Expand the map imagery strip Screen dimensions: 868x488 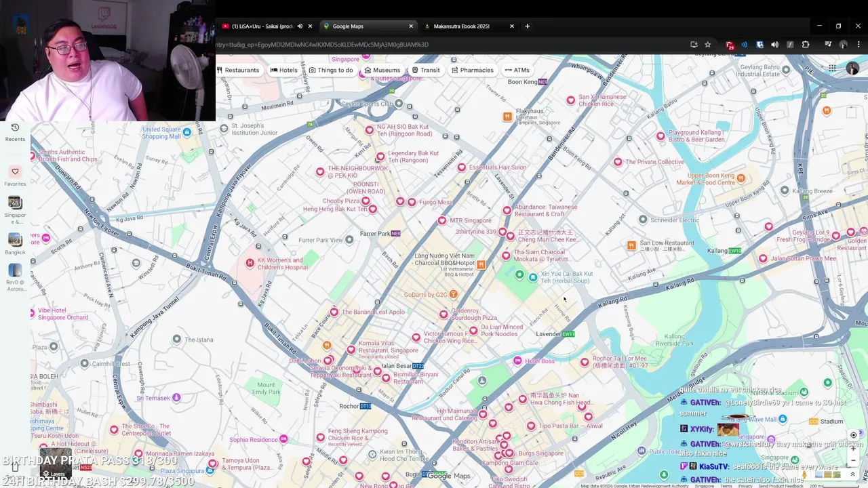coord(852,474)
